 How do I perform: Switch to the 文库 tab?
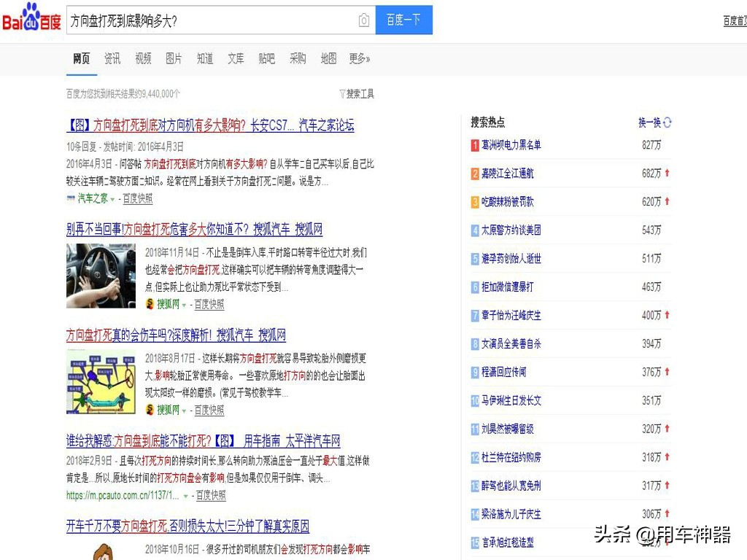click(236, 58)
